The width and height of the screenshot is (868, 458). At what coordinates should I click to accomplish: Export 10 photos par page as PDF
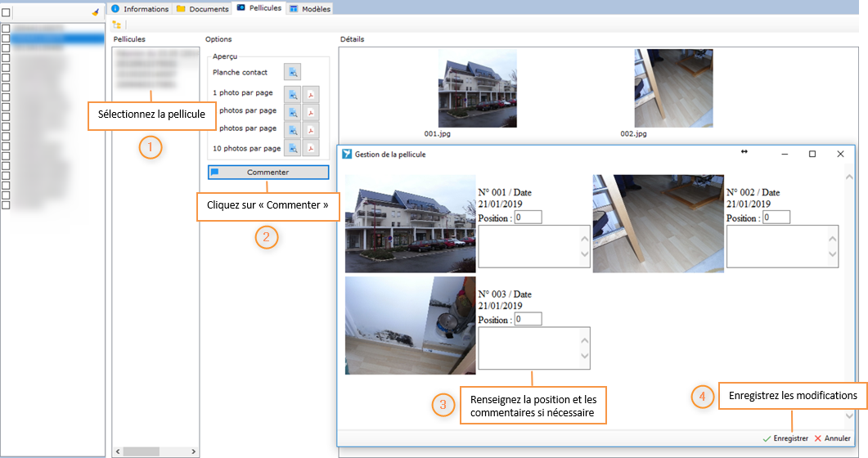click(x=310, y=148)
